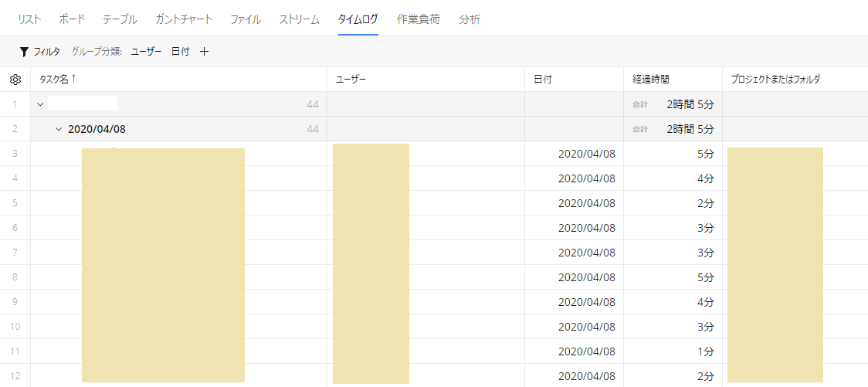The height and width of the screenshot is (387, 868).
Task: Toggle sort arrow beside タスク名
Action: (73, 79)
